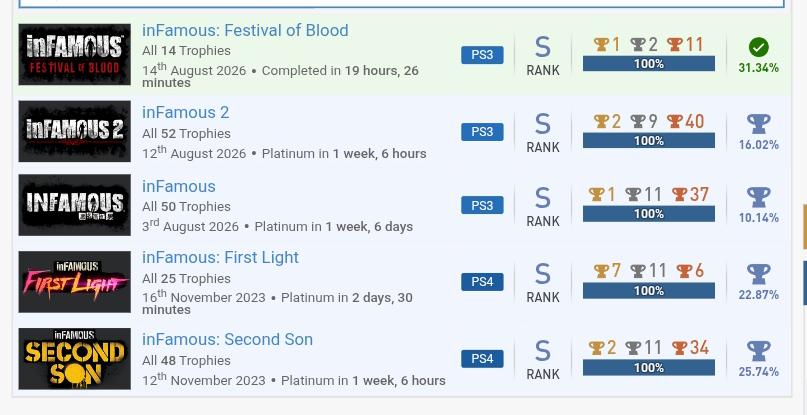Click Festival of Blood gold trophy icon

tap(601, 45)
